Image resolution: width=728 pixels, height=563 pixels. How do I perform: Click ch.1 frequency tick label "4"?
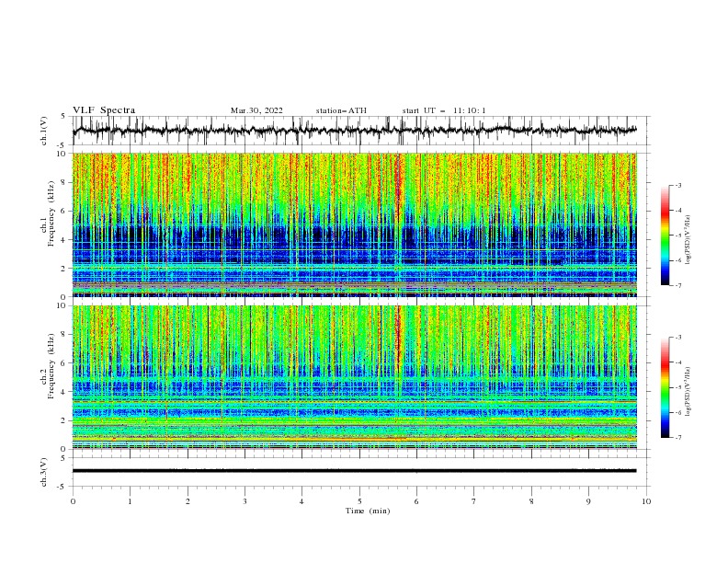click(63, 240)
